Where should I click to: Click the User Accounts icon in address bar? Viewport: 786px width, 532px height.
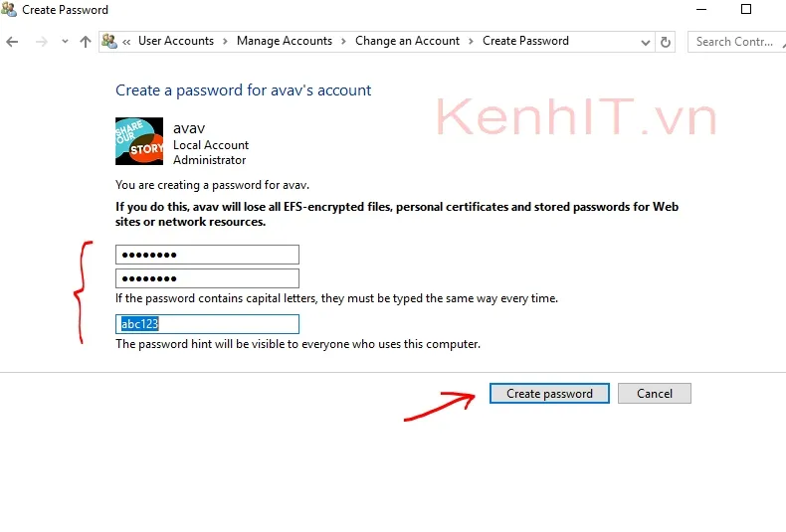[110, 42]
